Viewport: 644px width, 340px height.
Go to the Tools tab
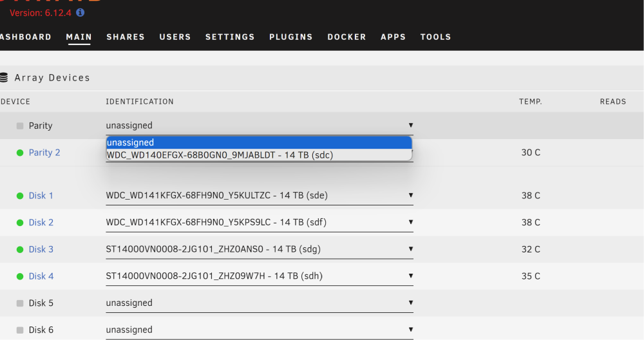pyautogui.click(x=436, y=37)
